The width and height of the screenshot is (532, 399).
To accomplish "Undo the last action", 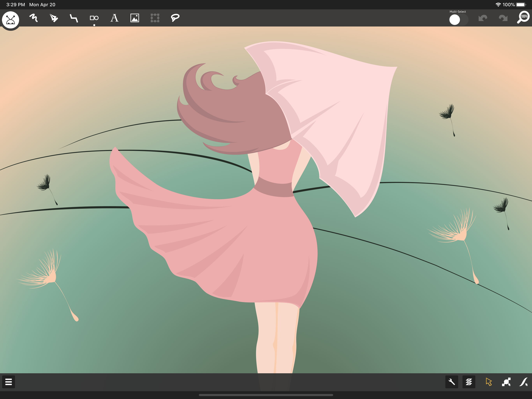I will (x=483, y=18).
